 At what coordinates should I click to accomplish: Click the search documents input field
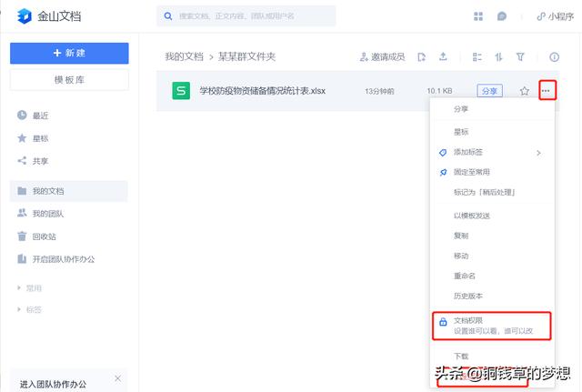(246, 16)
